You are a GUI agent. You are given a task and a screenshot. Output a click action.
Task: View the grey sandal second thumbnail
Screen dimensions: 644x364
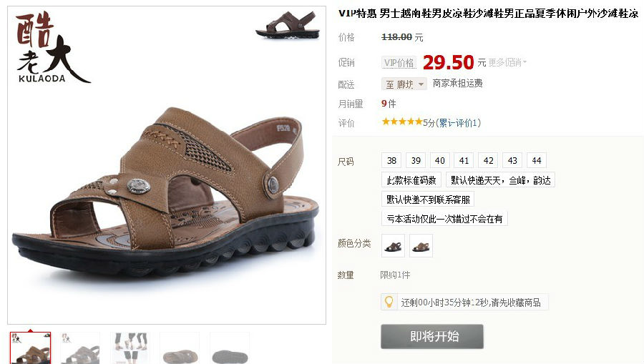[80, 348]
